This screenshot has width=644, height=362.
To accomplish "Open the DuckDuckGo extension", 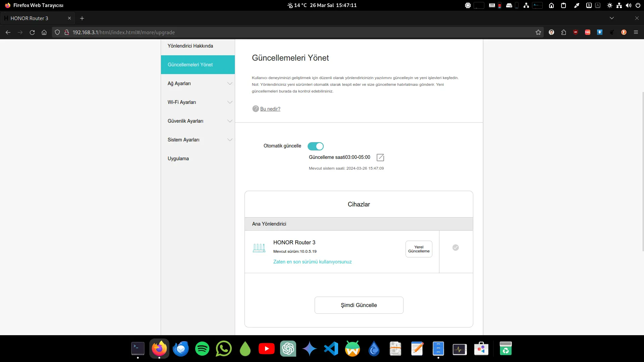I will click(624, 32).
